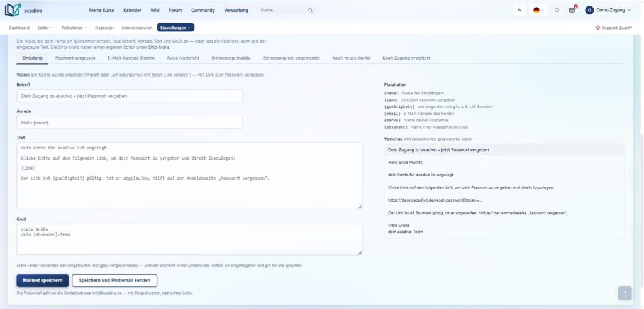Click inside the Text mail body textarea
The height and width of the screenshot is (309, 644).
point(189,176)
